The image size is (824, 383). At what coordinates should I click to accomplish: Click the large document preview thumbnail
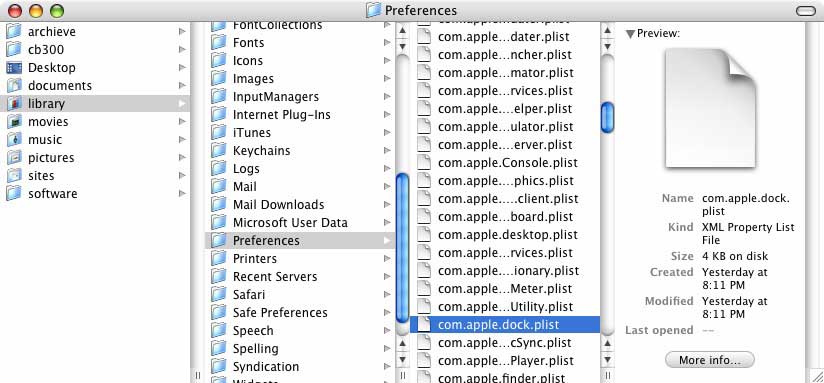tap(710, 109)
